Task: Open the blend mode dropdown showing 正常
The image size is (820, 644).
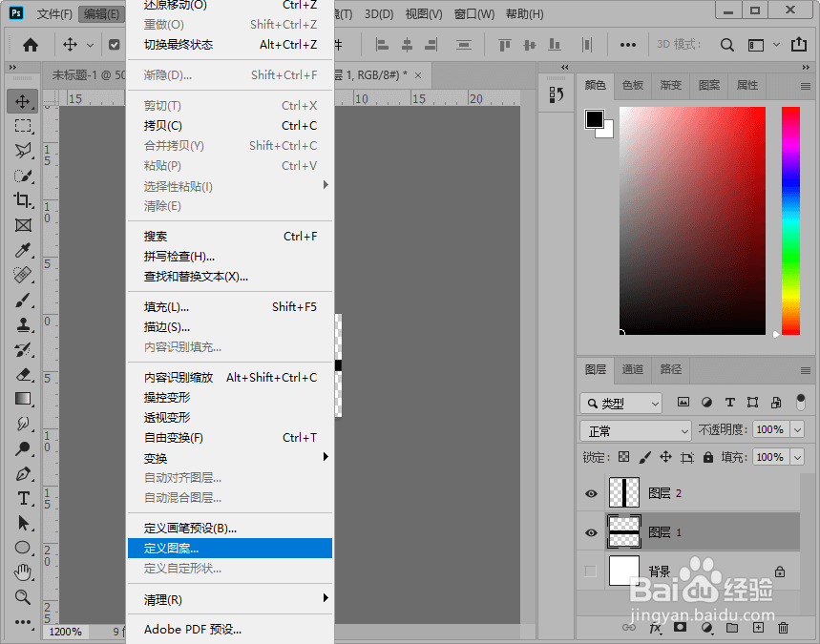Action: [x=635, y=431]
